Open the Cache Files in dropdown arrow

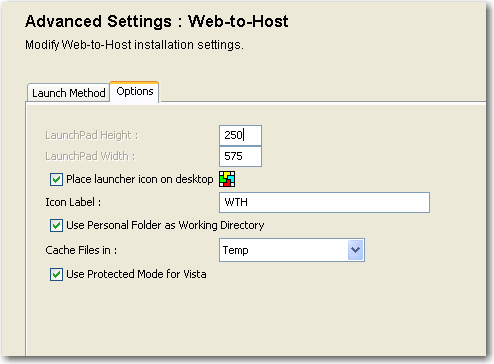356,250
